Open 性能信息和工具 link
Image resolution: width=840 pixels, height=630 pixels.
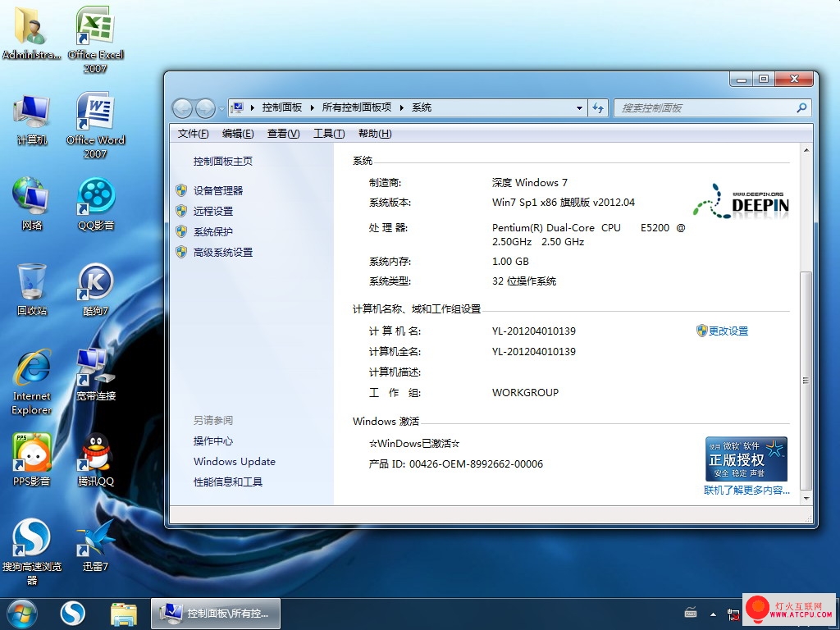pos(228,482)
